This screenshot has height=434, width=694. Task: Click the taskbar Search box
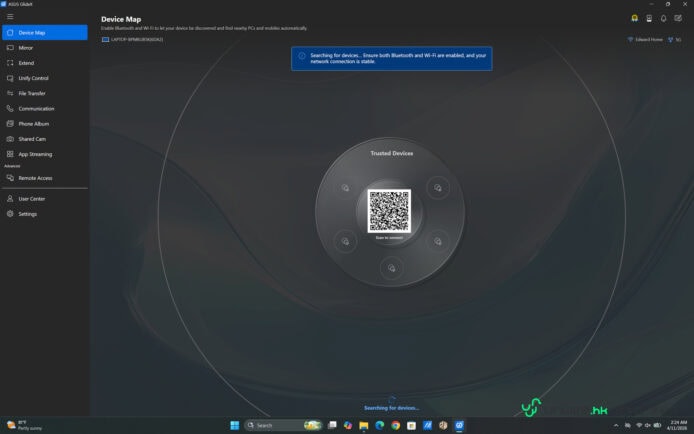pyautogui.click(x=282, y=425)
